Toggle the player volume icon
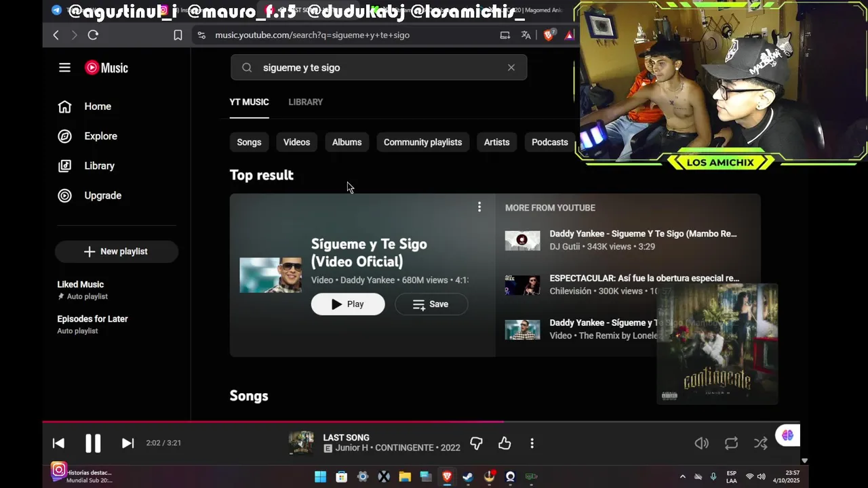868x488 pixels. pyautogui.click(x=702, y=443)
